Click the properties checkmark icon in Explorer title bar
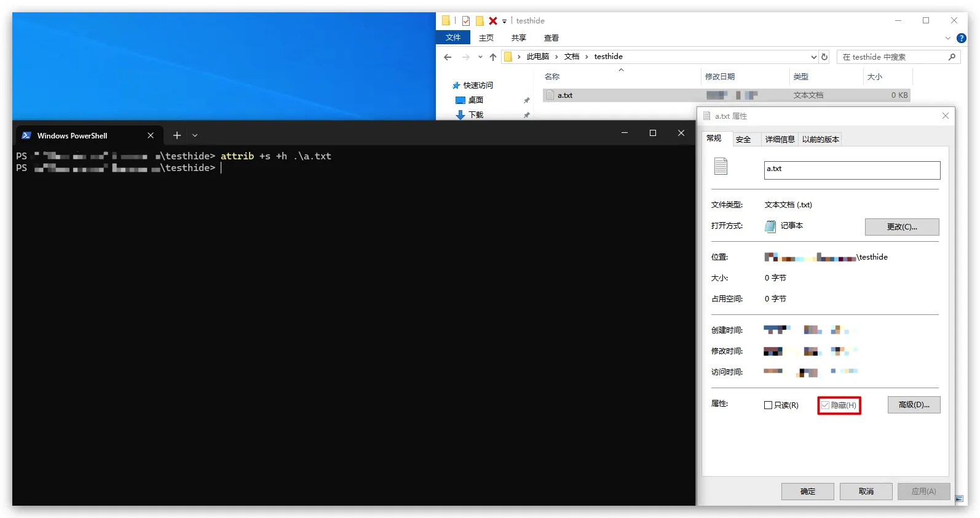Screen dimensions: 980x518 click(466, 21)
